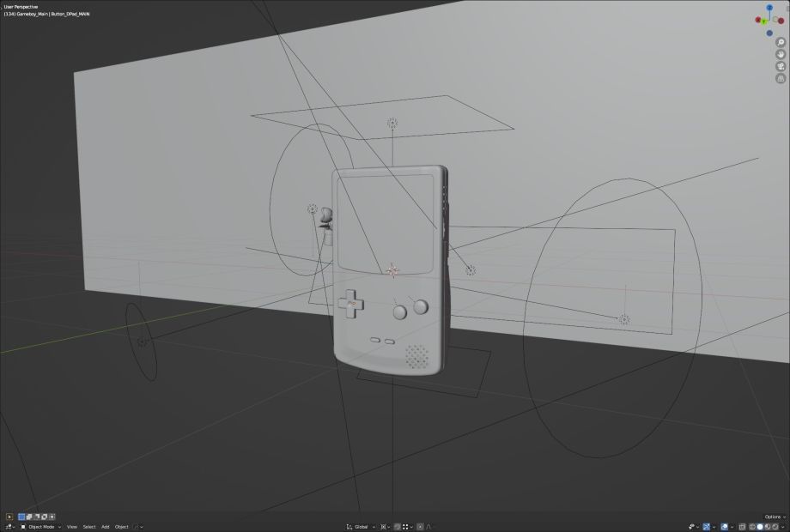The image size is (790, 532).
Task: Open the Object Mode dropdown
Action: point(41,526)
